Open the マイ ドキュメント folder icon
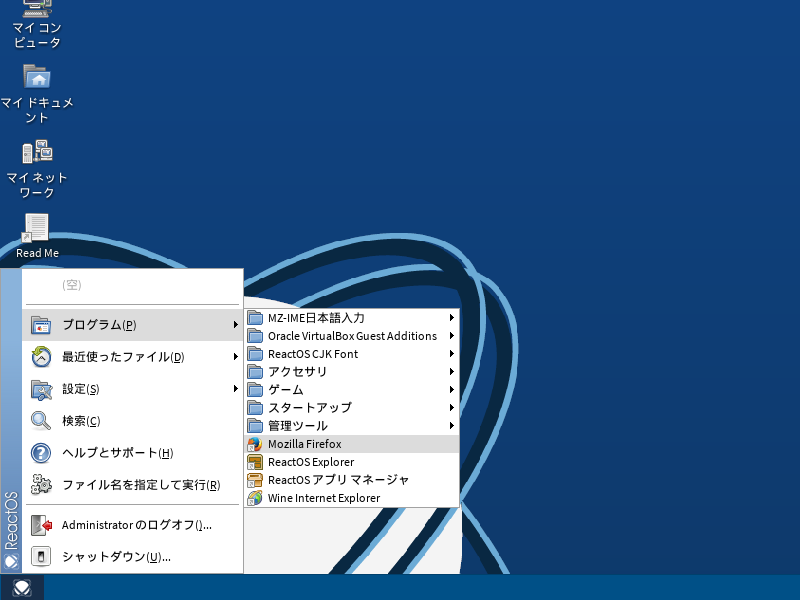Image resolution: width=800 pixels, height=600 pixels. [x=37, y=77]
